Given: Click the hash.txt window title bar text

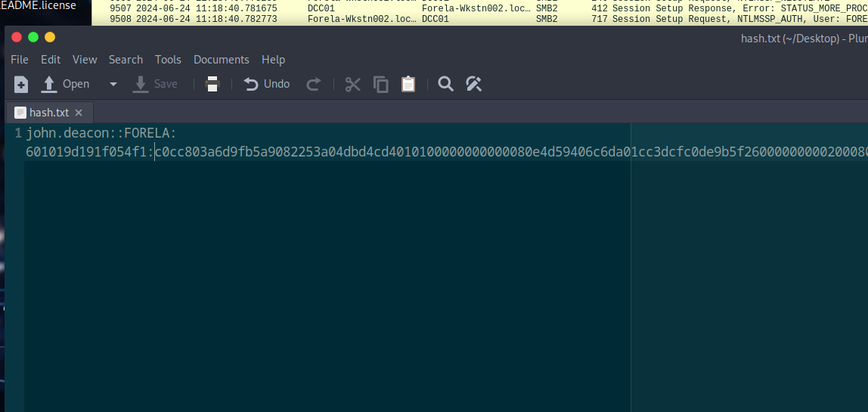Looking at the screenshot, I should [804, 39].
